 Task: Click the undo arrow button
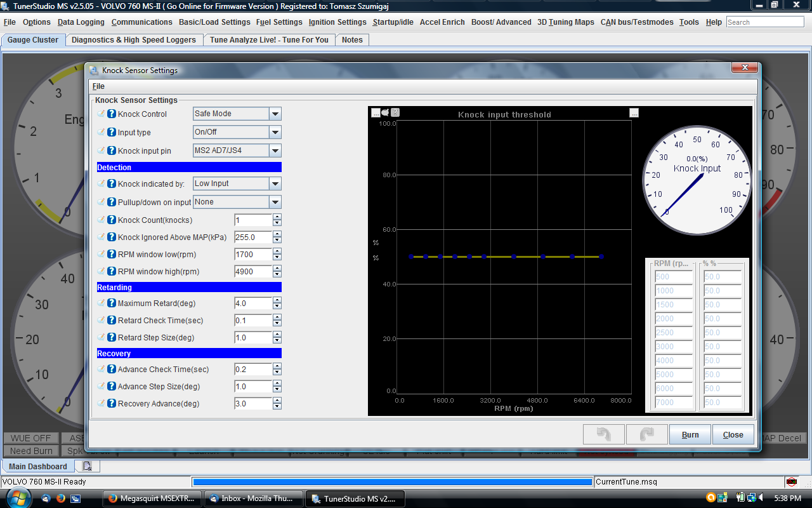click(604, 435)
